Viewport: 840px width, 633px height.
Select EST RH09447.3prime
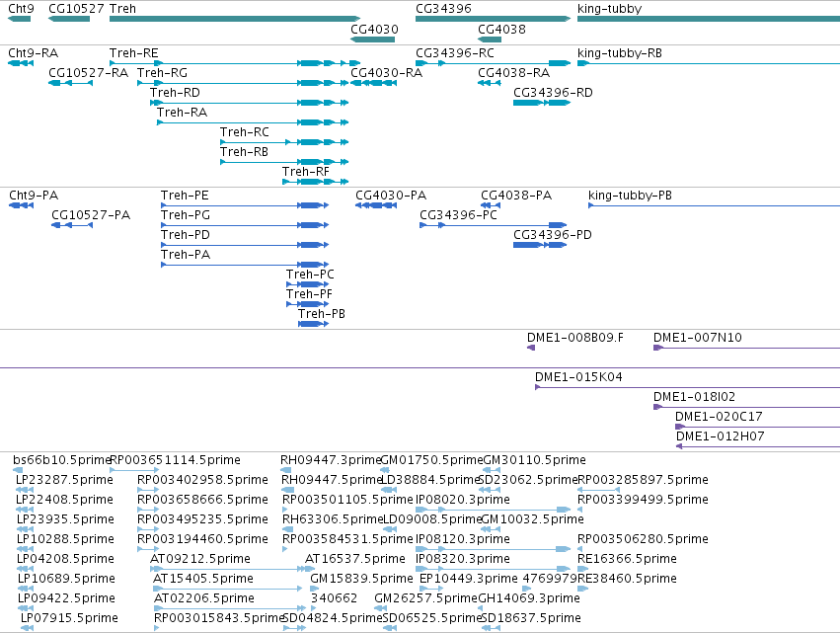[x=286, y=470]
